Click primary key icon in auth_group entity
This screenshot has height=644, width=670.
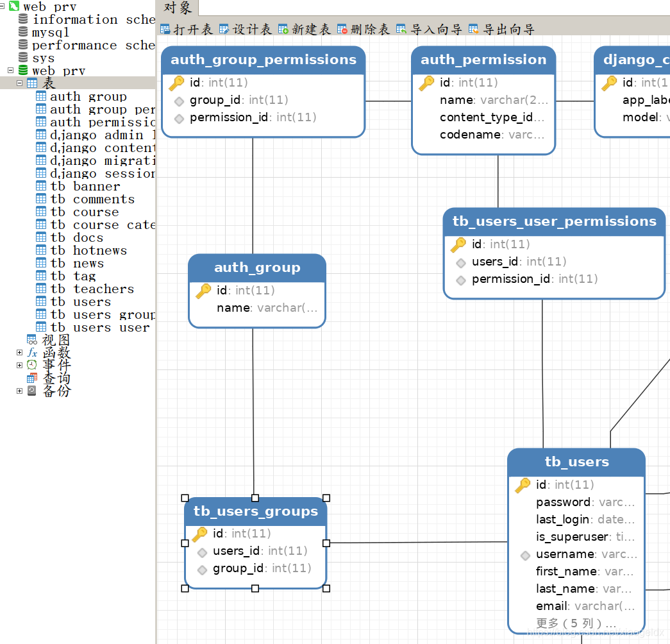click(x=203, y=291)
